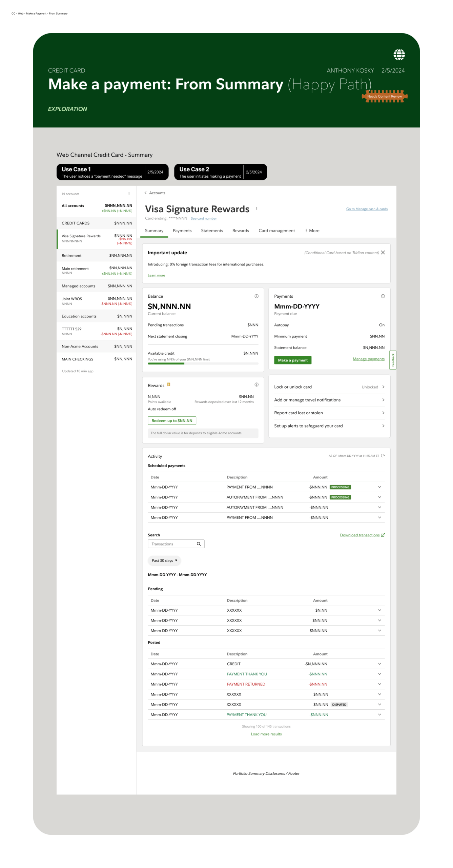The image size is (453, 868).
Task: Click the Learn more link
Action: coord(156,275)
